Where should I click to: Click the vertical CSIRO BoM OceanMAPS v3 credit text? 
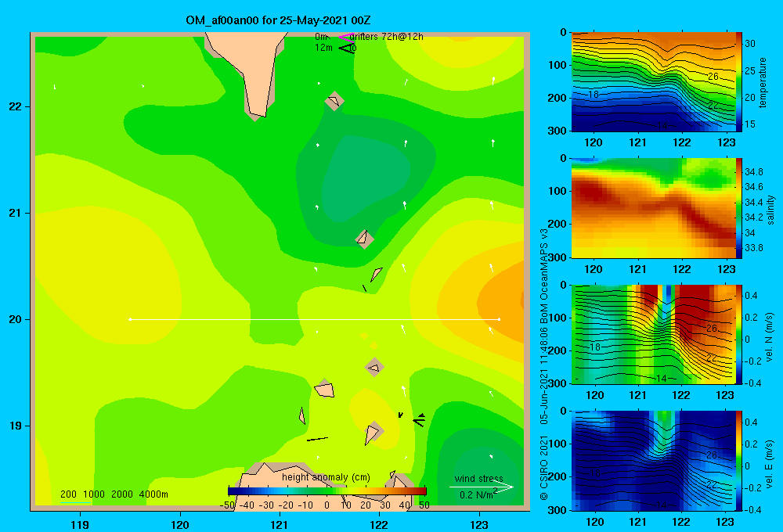tap(544, 365)
